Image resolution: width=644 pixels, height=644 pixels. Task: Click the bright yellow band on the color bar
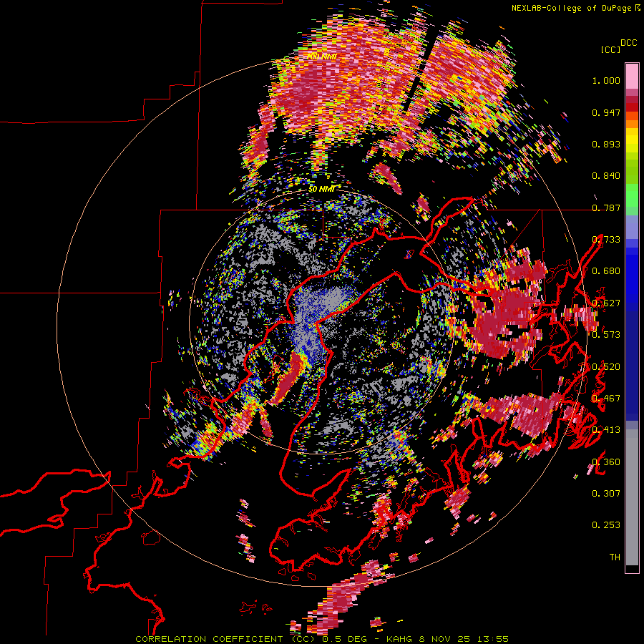click(x=632, y=141)
